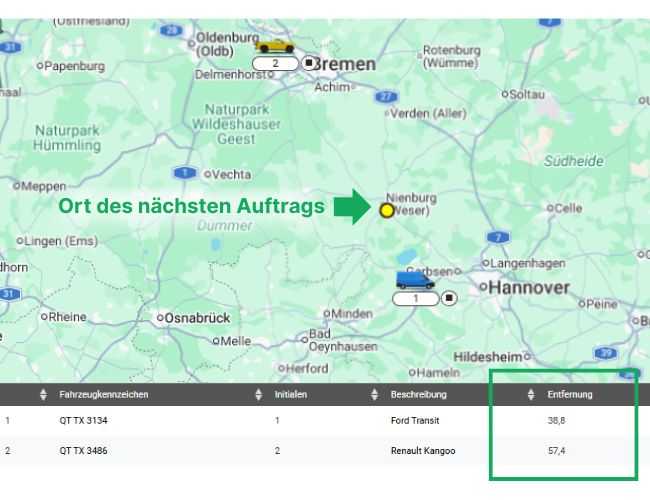Screen dimensions: 650x500
Task: Click the Naturpark Hümmling label
Action: tap(67, 138)
